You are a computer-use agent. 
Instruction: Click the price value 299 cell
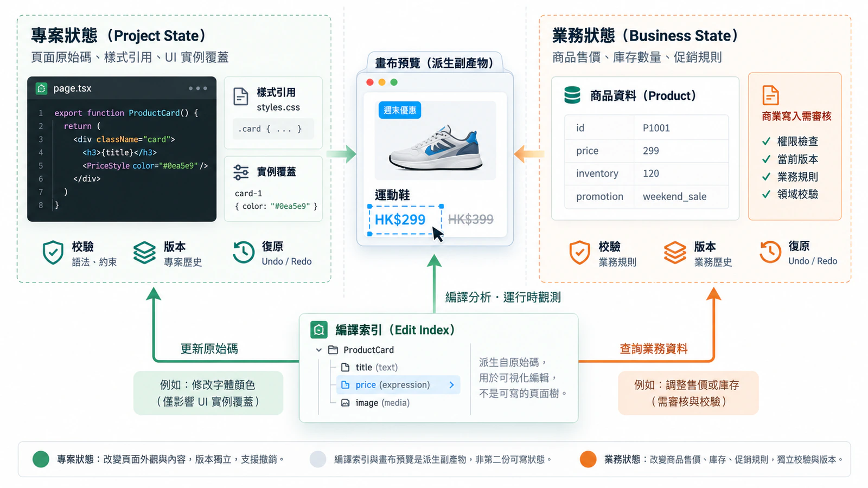(681, 151)
